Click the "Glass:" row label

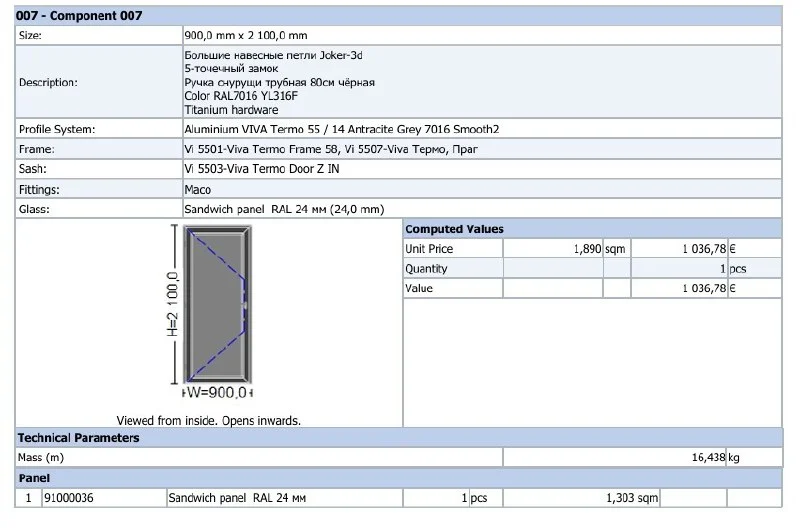click(35, 209)
